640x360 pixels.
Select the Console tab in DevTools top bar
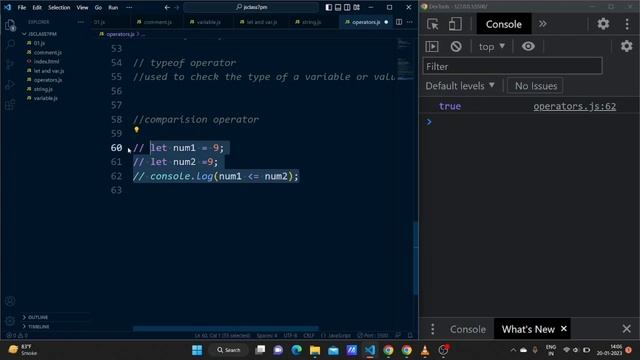504,24
